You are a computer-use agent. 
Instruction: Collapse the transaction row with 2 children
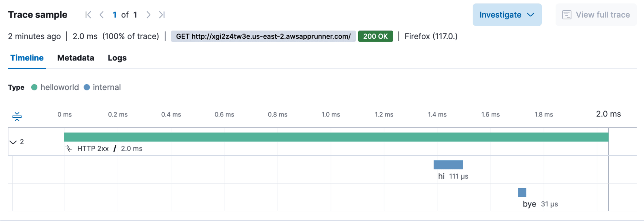pos(13,142)
